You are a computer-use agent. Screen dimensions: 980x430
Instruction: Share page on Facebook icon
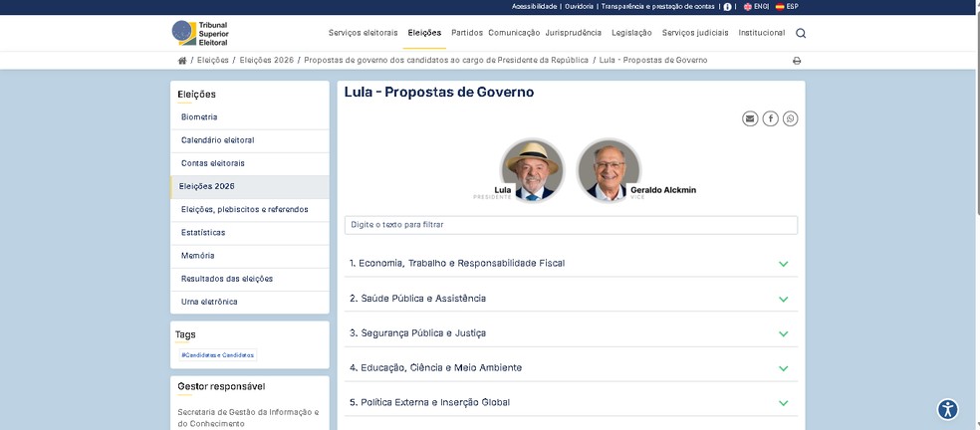(x=771, y=118)
